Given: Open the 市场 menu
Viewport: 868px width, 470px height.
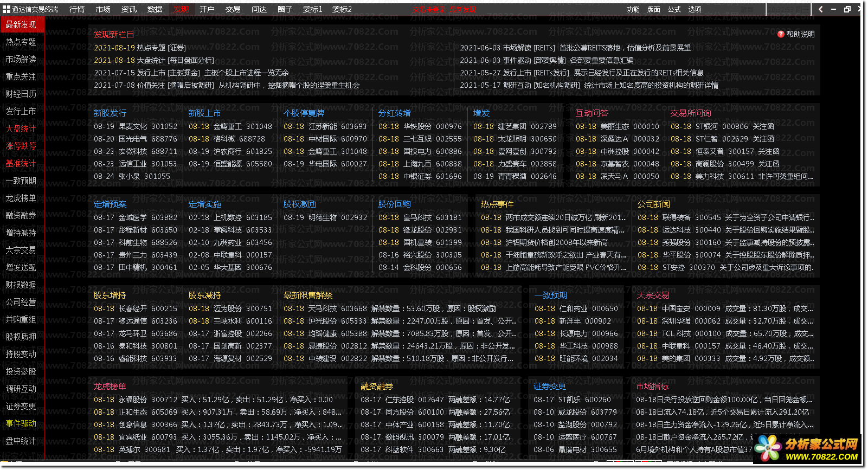Looking at the screenshot, I should click(x=103, y=9).
